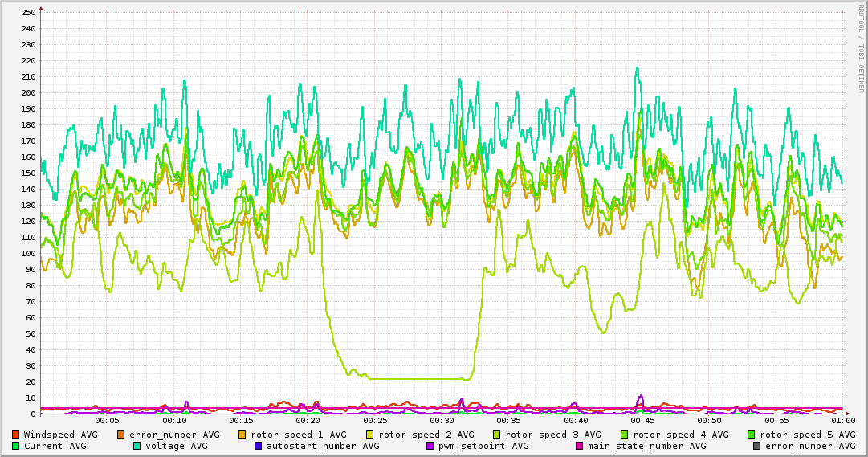This screenshot has width=868, height=457.
Task: Click the 00:35 time axis label
Action: 508,421
